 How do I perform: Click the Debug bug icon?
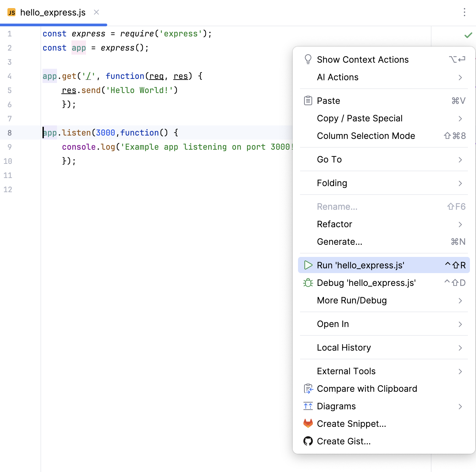pyautogui.click(x=308, y=283)
